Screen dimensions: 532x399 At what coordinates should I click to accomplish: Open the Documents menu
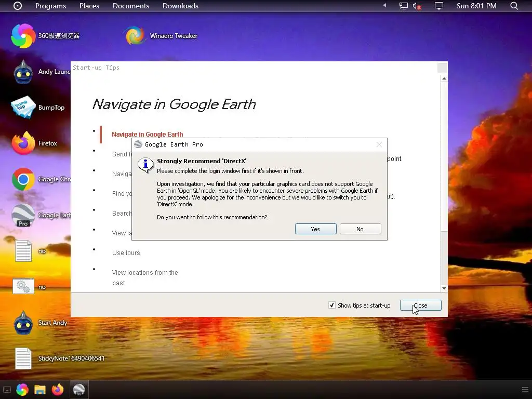coord(131,6)
